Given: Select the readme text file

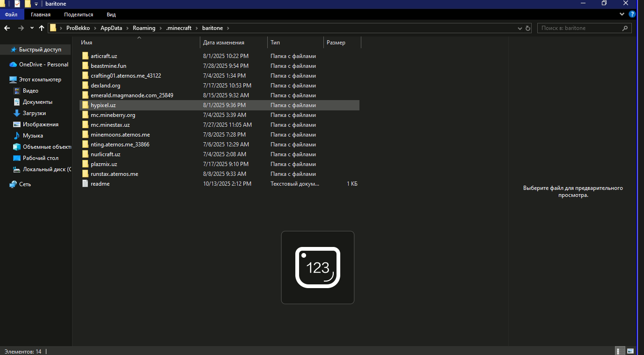Looking at the screenshot, I should (x=100, y=184).
